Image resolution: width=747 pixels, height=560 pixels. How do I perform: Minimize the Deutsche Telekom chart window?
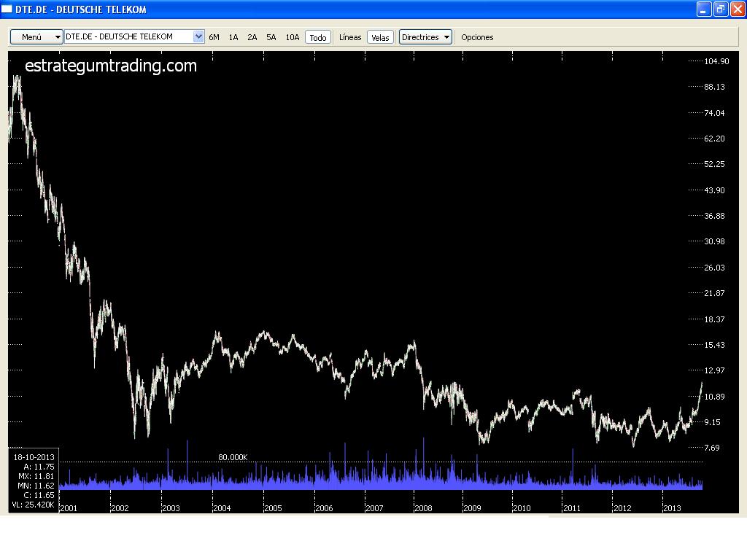click(704, 9)
